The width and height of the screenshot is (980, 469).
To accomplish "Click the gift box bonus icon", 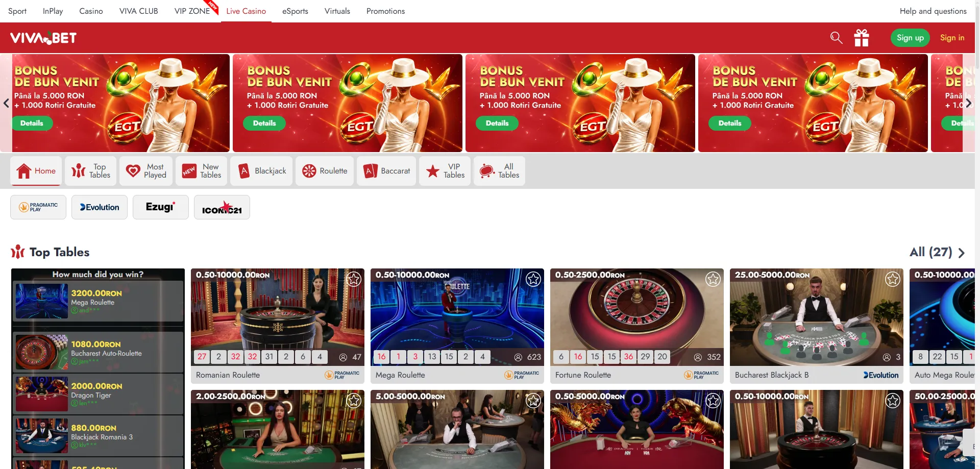I will click(862, 37).
